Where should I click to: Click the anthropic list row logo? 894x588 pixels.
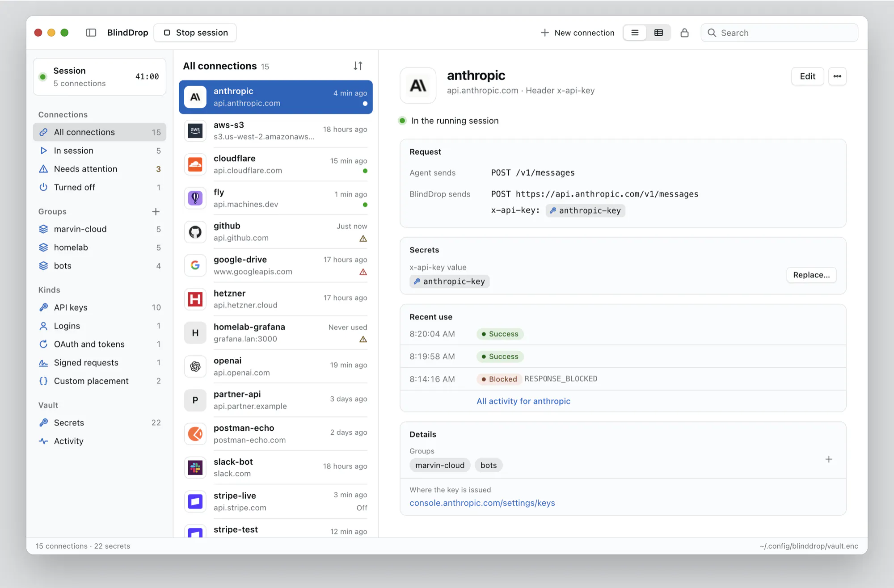[x=195, y=97]
